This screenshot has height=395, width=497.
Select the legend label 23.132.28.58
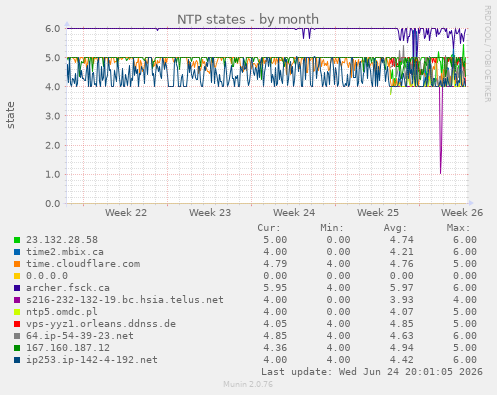point(62,240)
